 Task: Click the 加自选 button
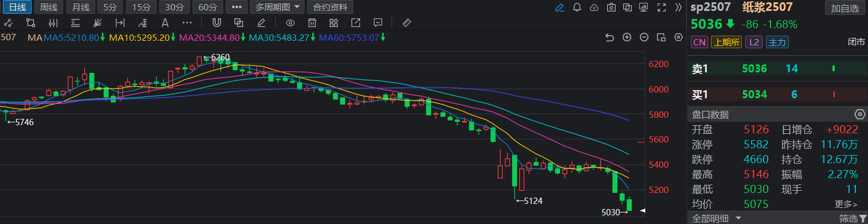pyautogui.click(x=845, y=8)
